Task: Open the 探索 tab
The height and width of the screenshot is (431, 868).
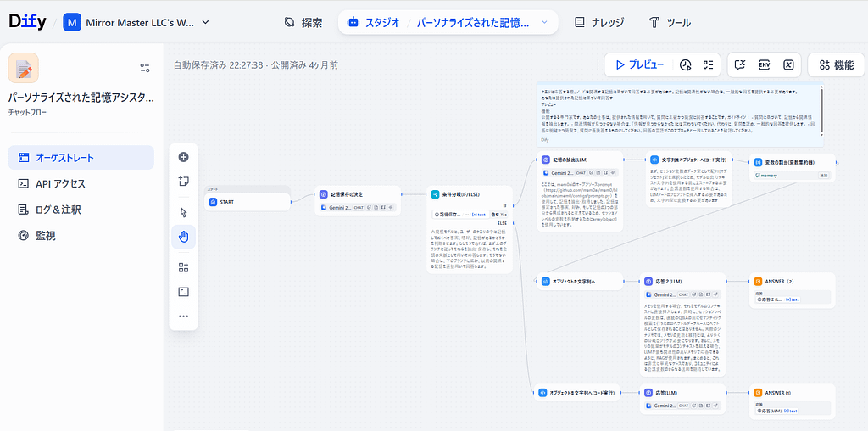Action: (303, 22)
